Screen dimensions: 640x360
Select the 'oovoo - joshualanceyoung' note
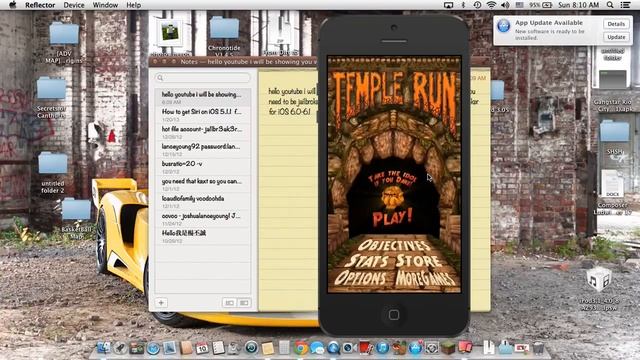tap(202, 219)
